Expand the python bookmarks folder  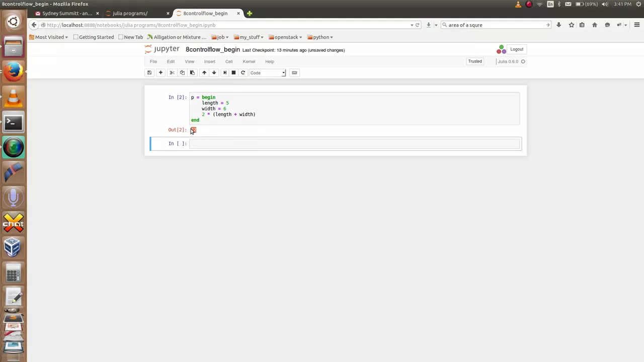coord(320,37)
